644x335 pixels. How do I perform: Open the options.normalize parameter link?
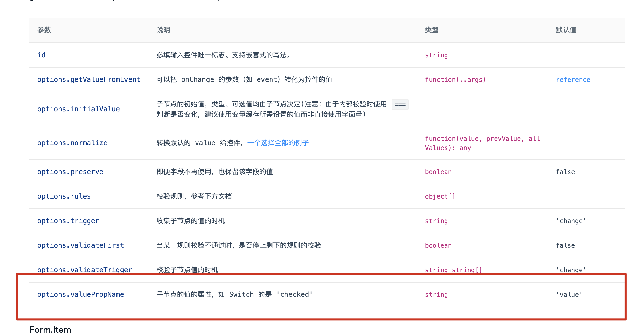click(72, 143)
